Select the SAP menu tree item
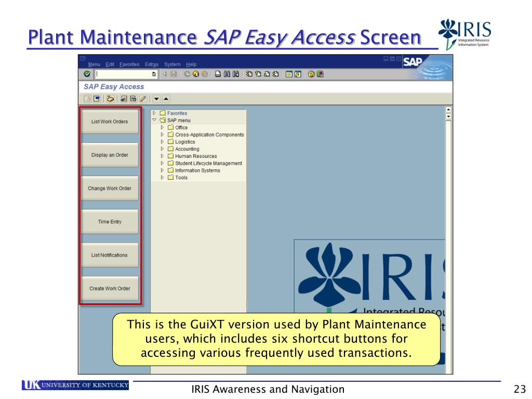This screenshot has width=532, height=399. point(179,121)
